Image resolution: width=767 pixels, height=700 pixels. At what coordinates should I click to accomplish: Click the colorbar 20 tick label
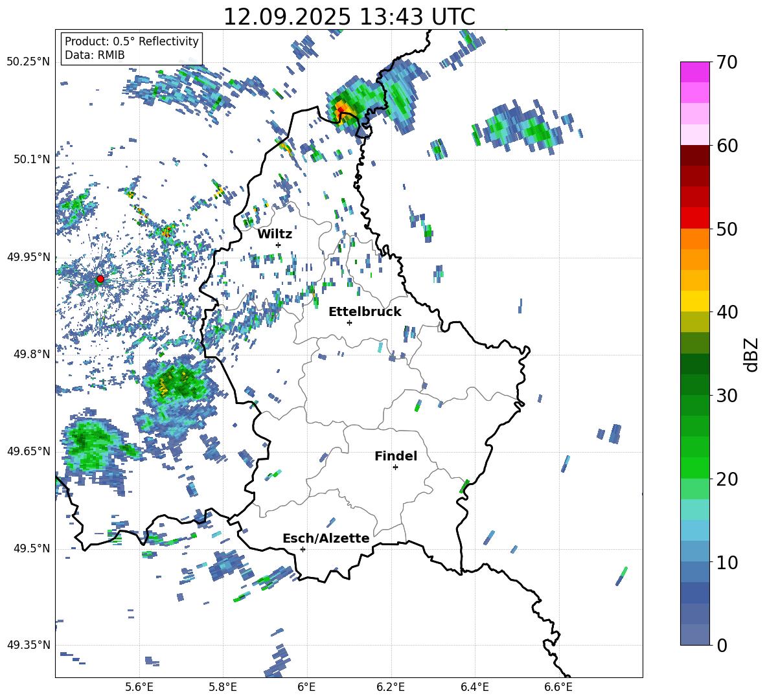click(x=727, y=479)
